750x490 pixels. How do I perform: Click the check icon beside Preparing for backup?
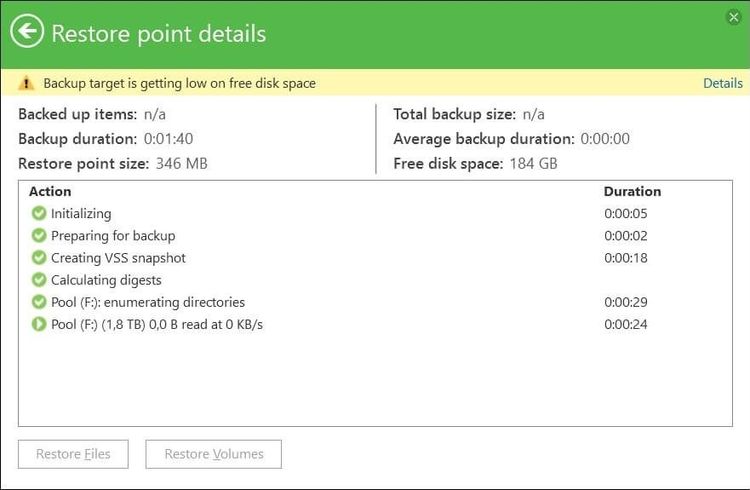coord(39,236)
